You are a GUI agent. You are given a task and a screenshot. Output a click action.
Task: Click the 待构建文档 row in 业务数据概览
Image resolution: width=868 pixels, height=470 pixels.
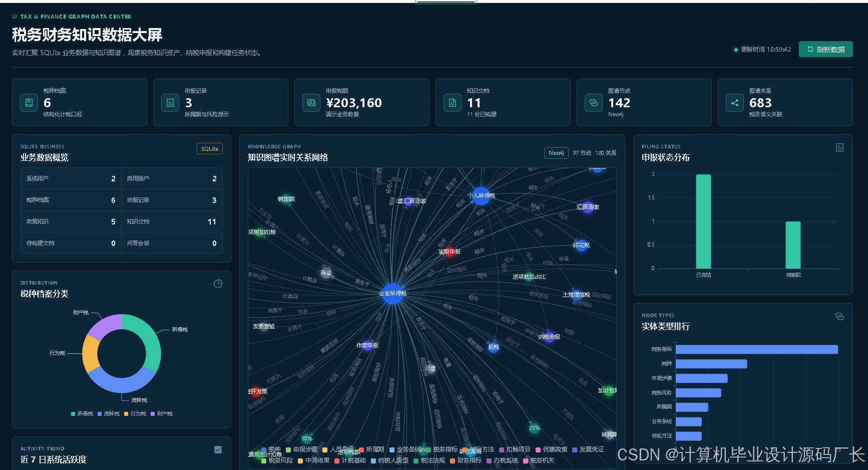[71, 243]
